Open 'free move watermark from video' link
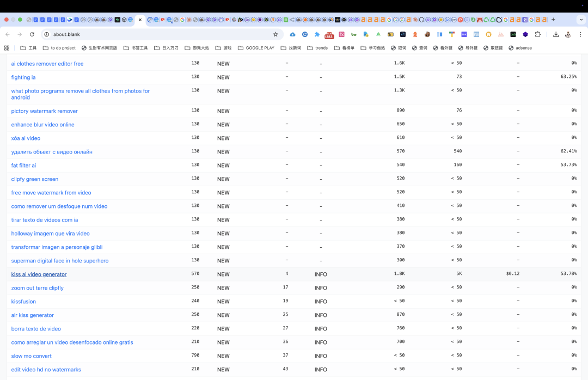 point(51,192)
